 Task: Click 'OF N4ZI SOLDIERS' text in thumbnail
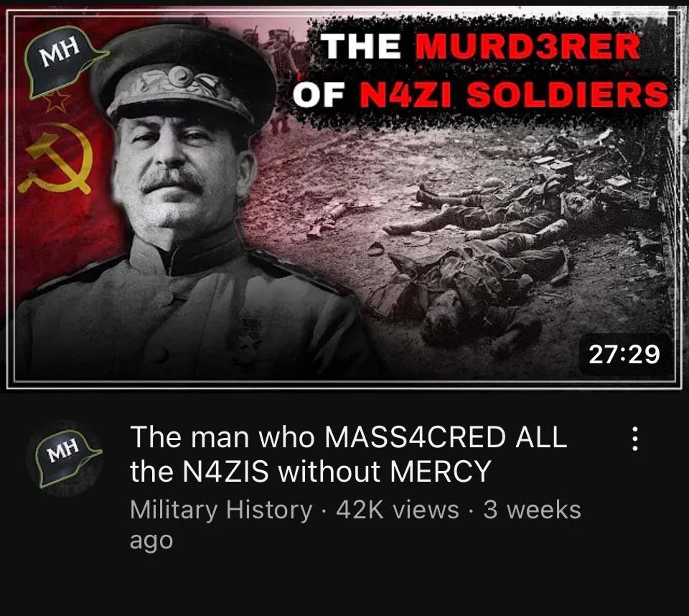(x=480, y=95)
